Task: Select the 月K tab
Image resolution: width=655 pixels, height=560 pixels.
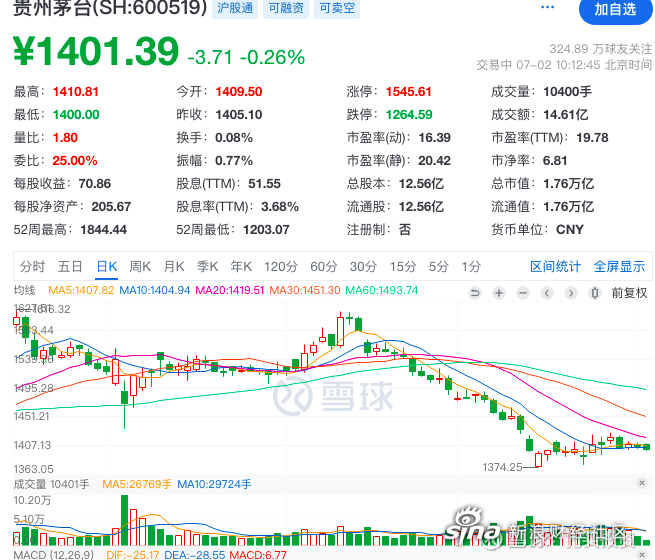Action: (x=174, y=266)
